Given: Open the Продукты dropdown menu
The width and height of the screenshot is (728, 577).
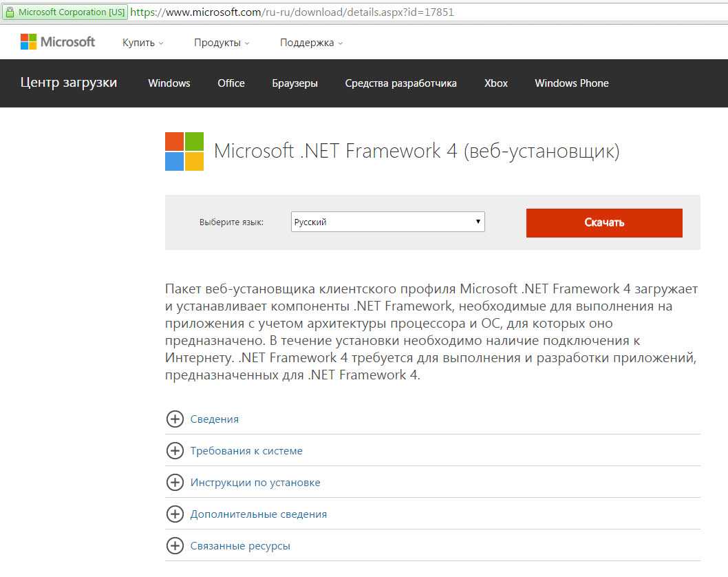Looking at the screenshot, I should 221,43.
